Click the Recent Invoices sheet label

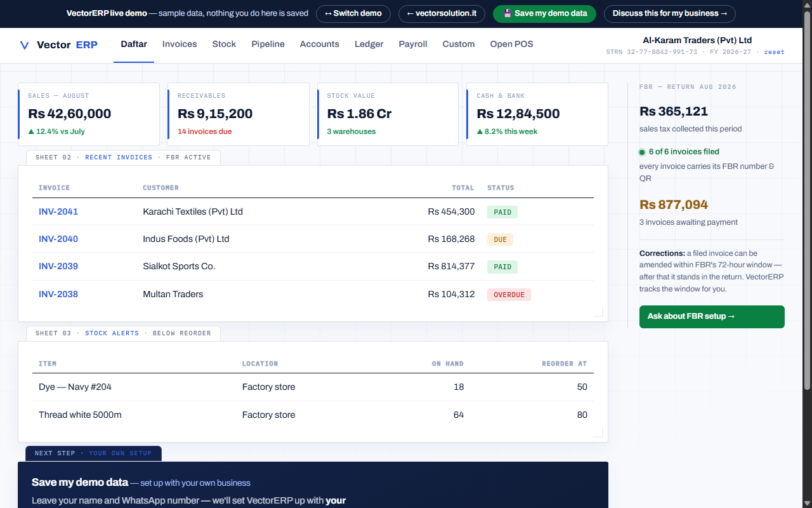pyautogui.click(x=119, y=157)
